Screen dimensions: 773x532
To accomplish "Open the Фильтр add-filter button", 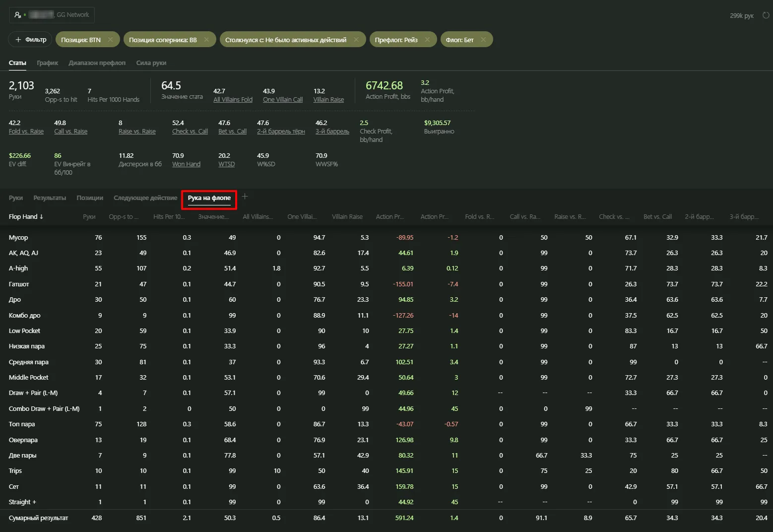I will (x=31, y=40).
